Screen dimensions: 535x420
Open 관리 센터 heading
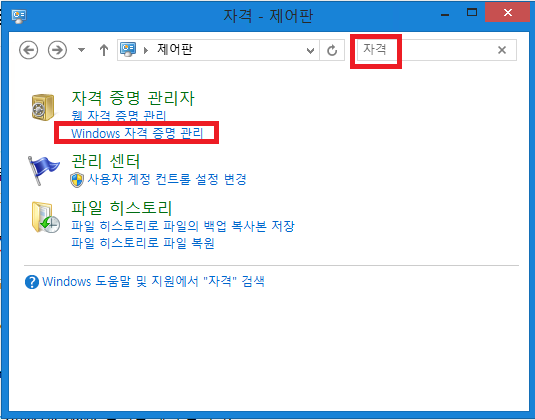(106, 161)
